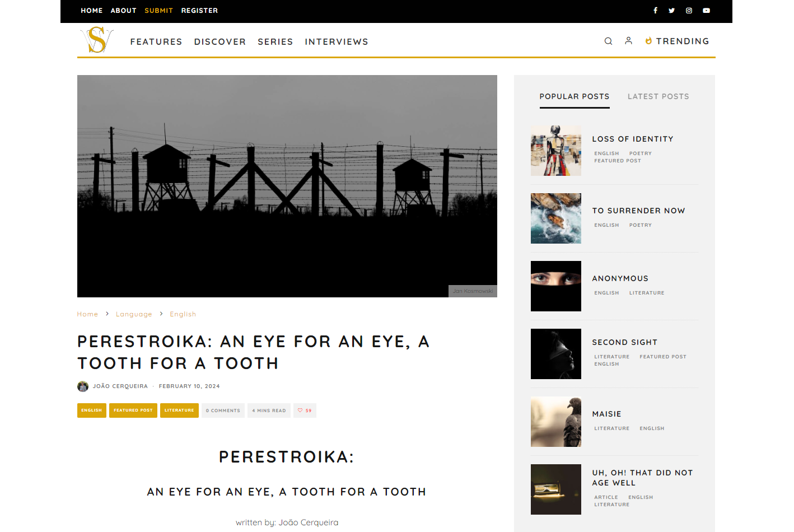This screenshot has height=532, width=794.
Task: Click the 0 Comments button
Action: (x=223, y=410)
